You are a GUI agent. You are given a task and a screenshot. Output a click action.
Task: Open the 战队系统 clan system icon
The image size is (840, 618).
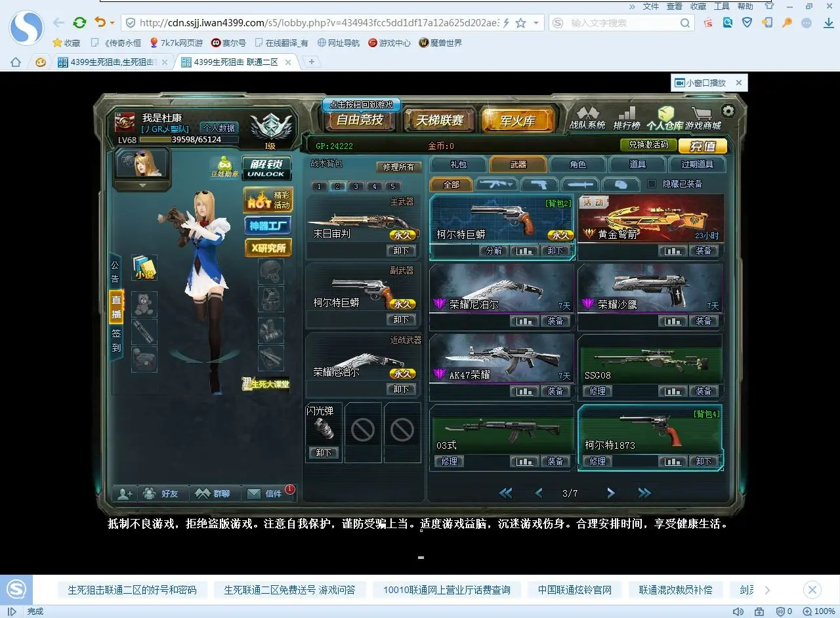point(587,118)
